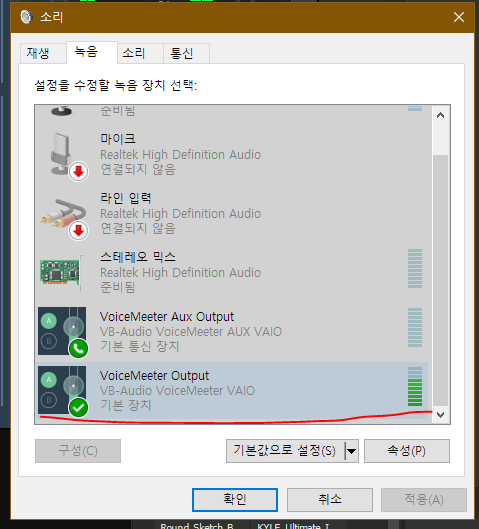Viewport: 479px width, 529px height.
Task: Close the 소리 dialog window
Action: pos(459,17)
